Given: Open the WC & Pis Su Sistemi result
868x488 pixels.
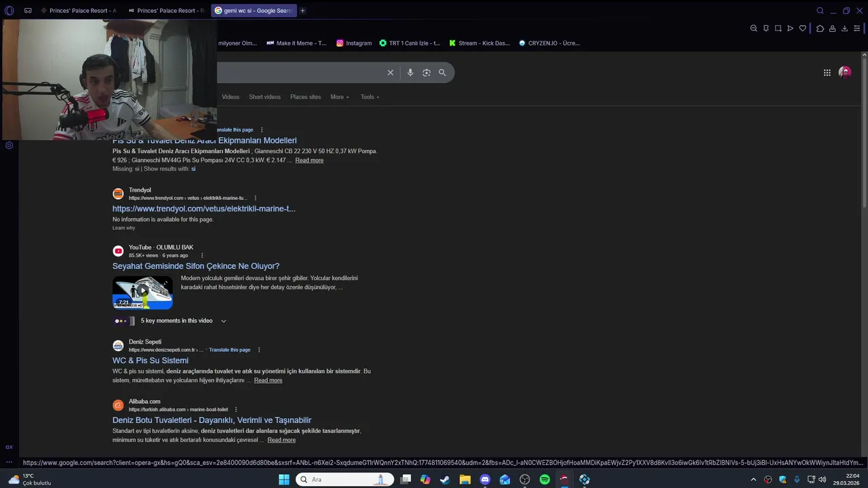Looking at the screenshot, I should click(x=151, y=361).
